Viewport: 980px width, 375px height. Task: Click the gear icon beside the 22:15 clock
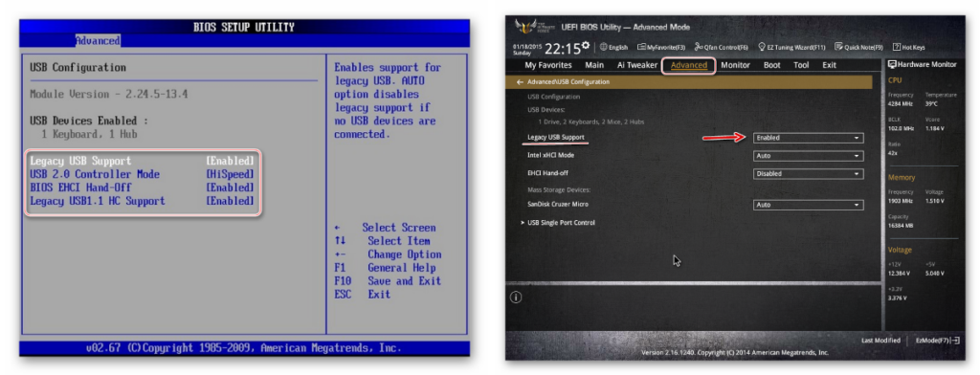pos(585,46)
